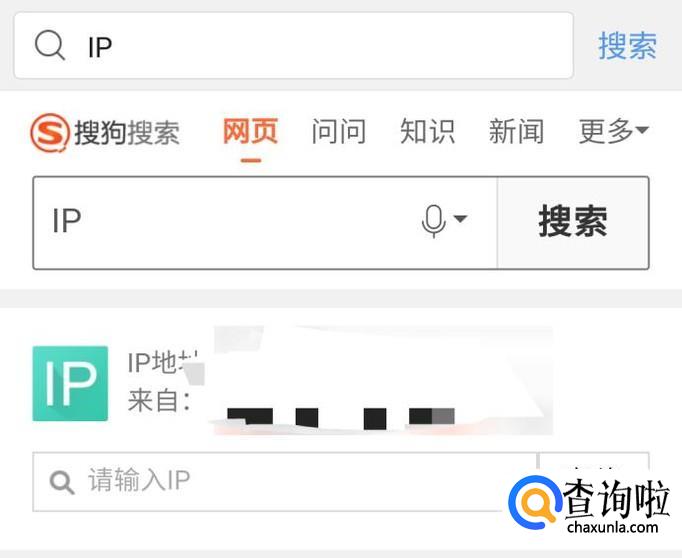Image resolution: width=682 pixels, height=558 pixels.
Task: Switch to the 知识 tab
Action: pos(427,131)
